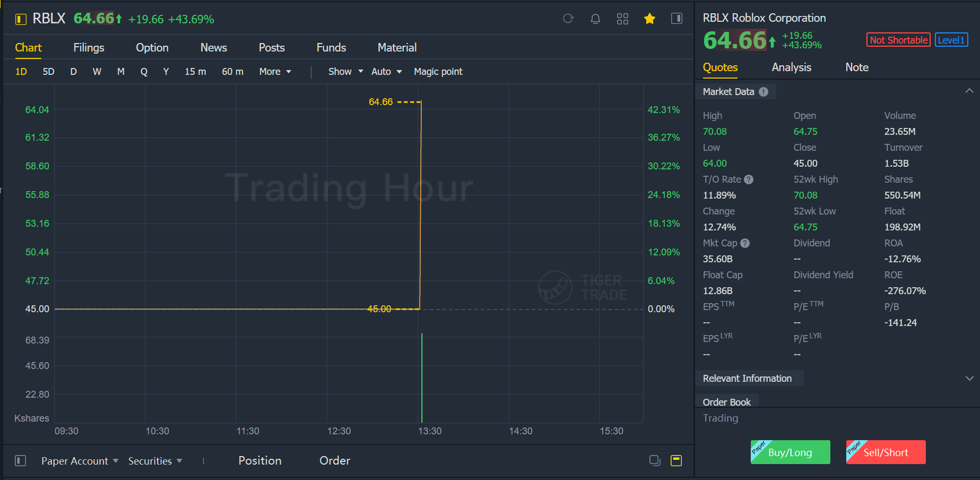Click the 42.31% axis label

[x=663, y=110]
